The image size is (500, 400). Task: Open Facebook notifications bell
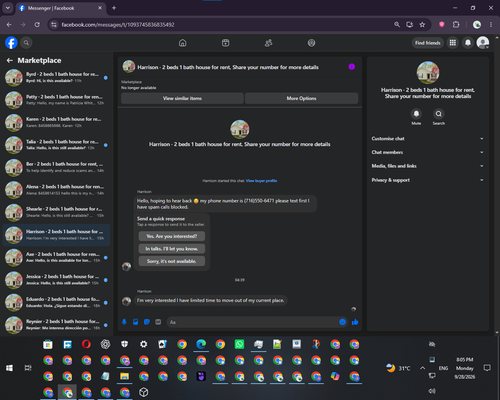point(468,43)
